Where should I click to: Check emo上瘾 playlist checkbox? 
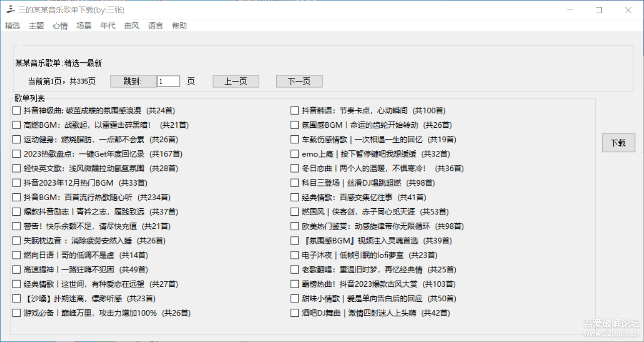click(x=295, y=154)
